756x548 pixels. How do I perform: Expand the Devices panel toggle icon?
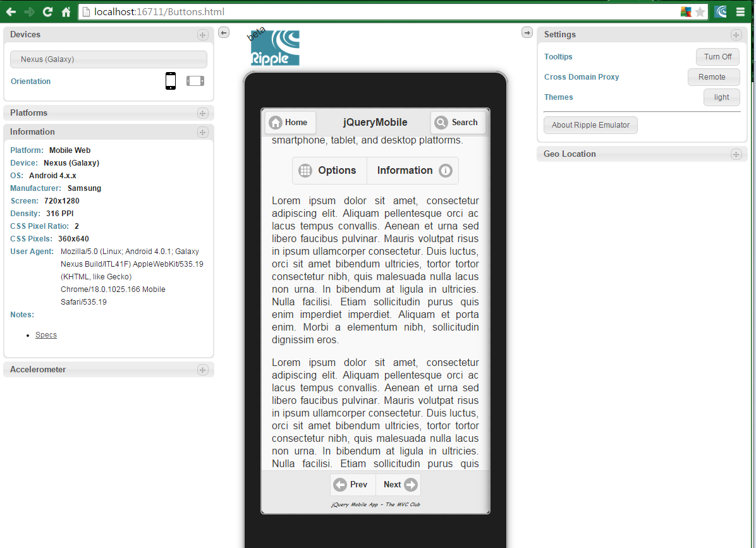pyautogui.click(x=202, y=35)
